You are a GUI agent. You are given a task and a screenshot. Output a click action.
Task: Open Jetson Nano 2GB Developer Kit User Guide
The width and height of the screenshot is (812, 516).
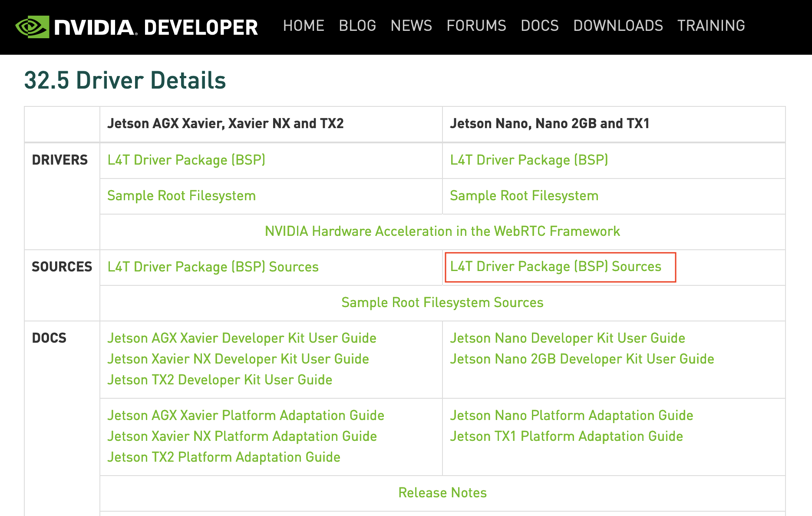pos(582,359)
